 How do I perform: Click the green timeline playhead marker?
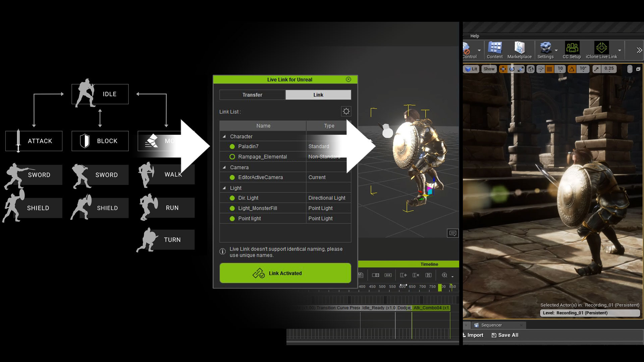[440, 288]
